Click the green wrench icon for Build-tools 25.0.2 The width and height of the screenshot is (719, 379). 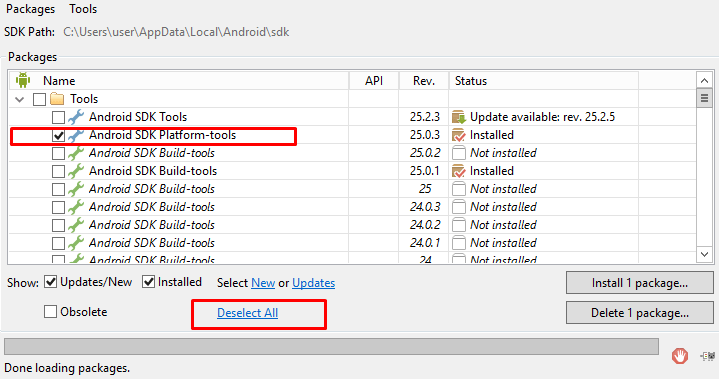pyautogui.click(x=76, y=153)
